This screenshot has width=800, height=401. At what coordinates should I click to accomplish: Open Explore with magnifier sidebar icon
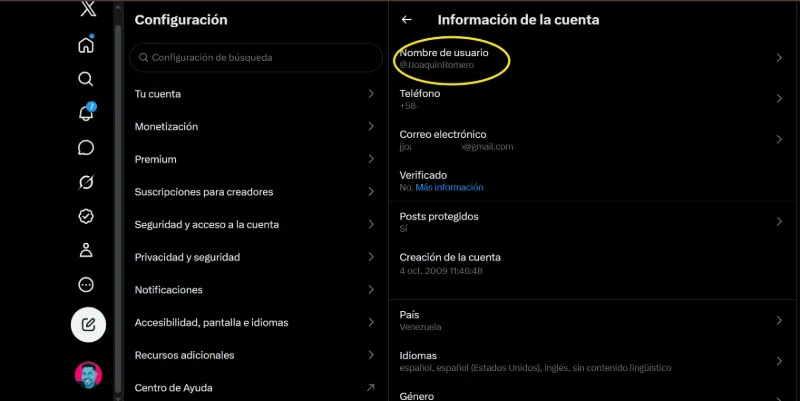click(86, 79)
